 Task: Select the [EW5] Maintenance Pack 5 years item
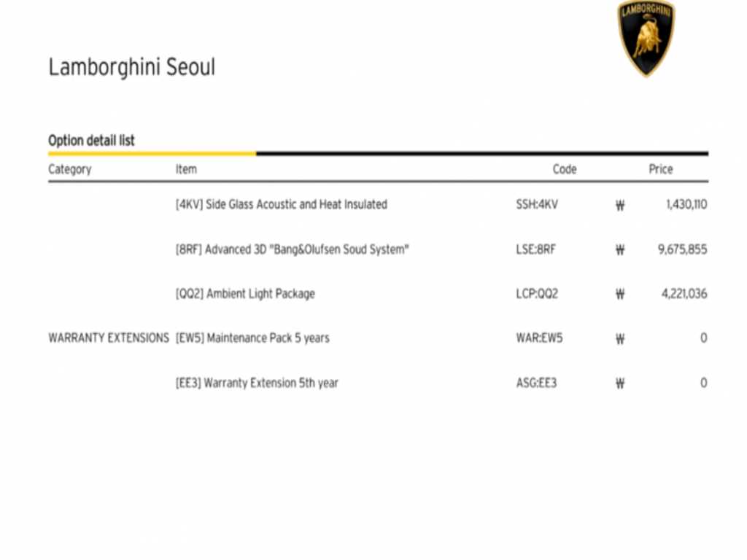(252, 338)
